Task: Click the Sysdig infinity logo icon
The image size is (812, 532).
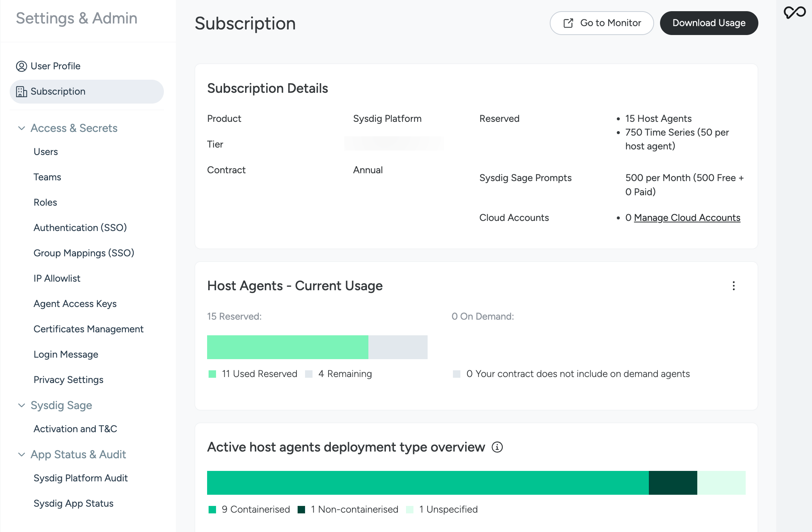Action: point(794,13)
